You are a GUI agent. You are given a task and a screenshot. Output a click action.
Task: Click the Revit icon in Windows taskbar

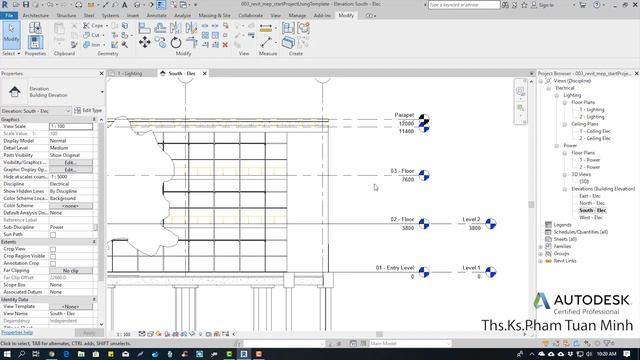click(244, 354)
